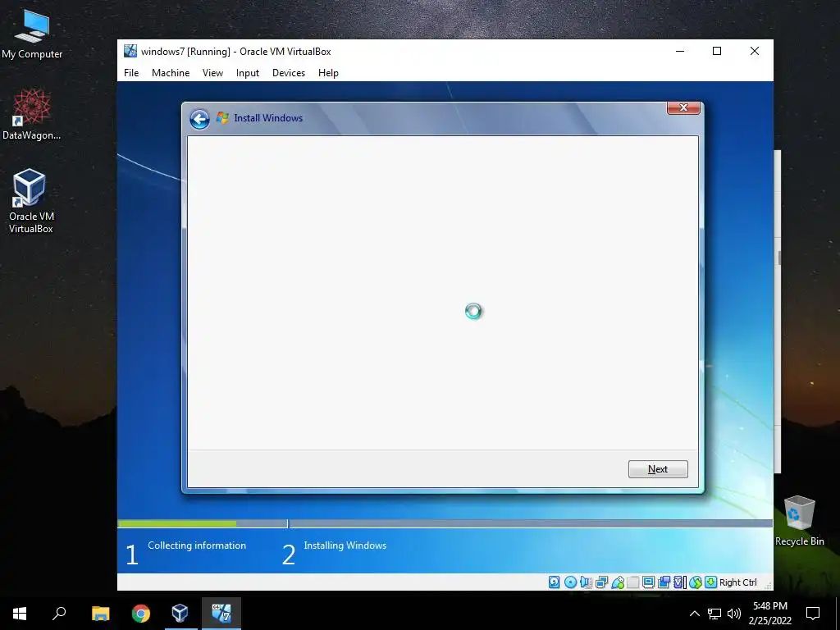840x630 pixels.
Task: Select the DataWagon desktop shortcut
Action: coord(32,114)
